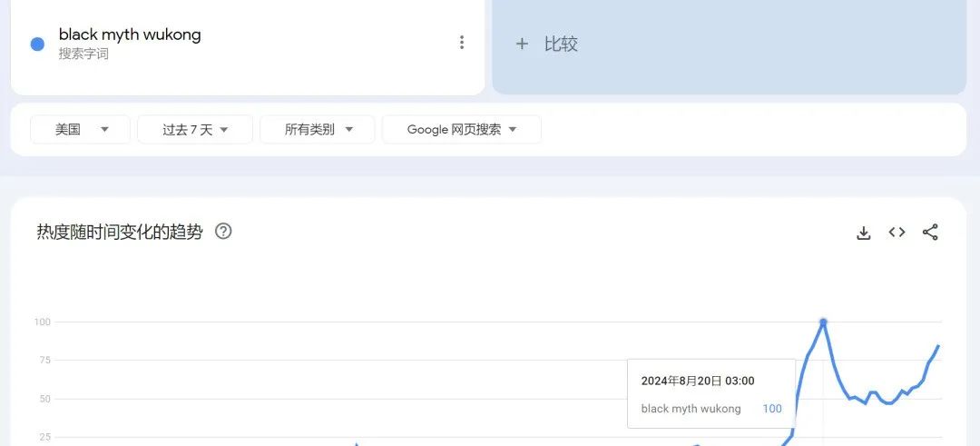Click the 2024年8月20日 03:00 tooltip date
Image resolution: width=980 pixels, height=446 pixels.
(x=697, y=381)
